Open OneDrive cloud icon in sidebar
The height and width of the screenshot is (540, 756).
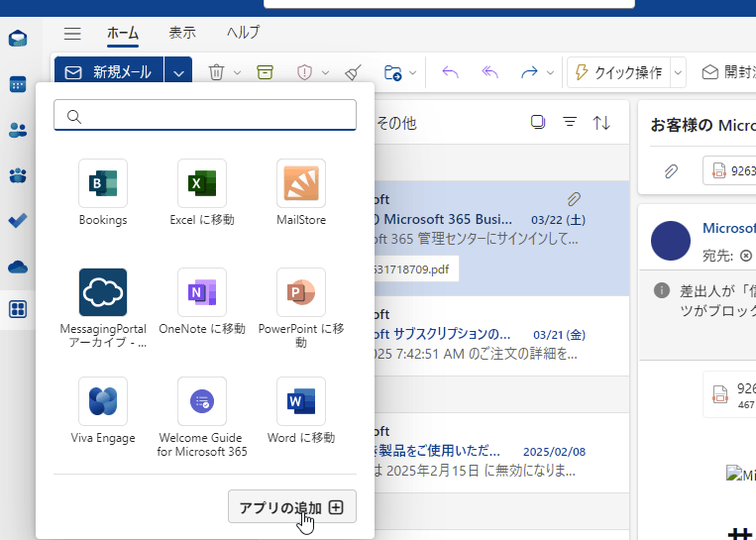pyautogui.click(x=18, y=266)
